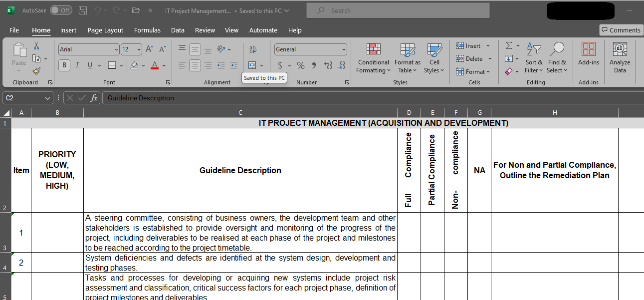This screenshot has width=644, height=300.
Task: Click the Orientation text angle icon
Action: pos(221,49)
